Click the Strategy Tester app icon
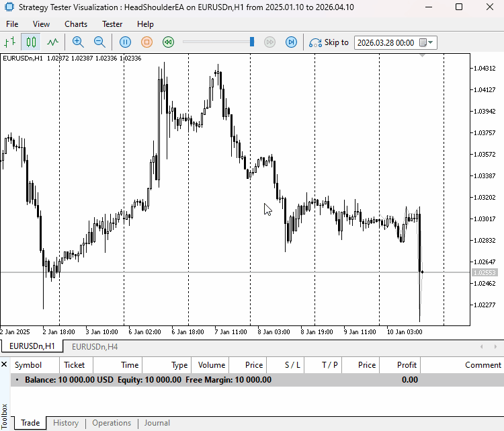This screenshot has height=431, width=504. (x=9, y=7)
